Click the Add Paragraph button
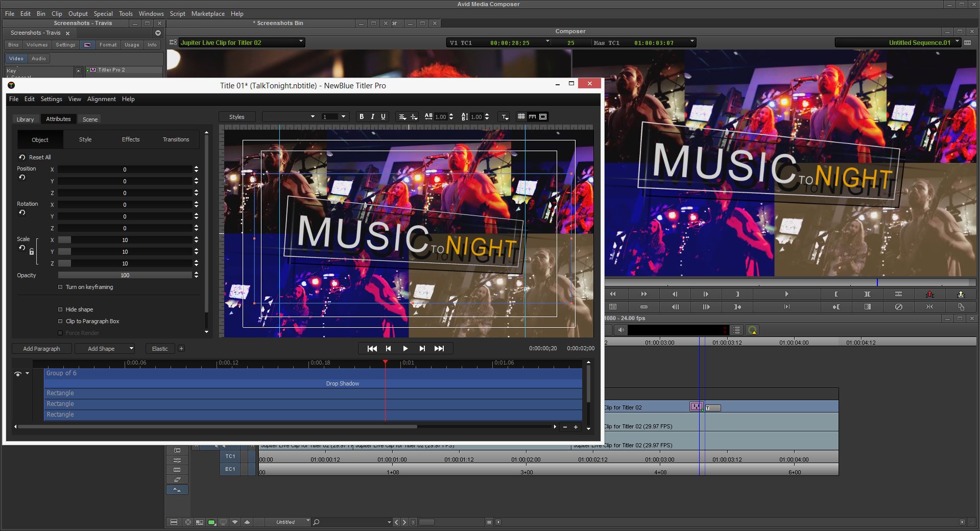The width and height of the screenshot is (980, 531). pyautogui.click(x=41, y=349)
